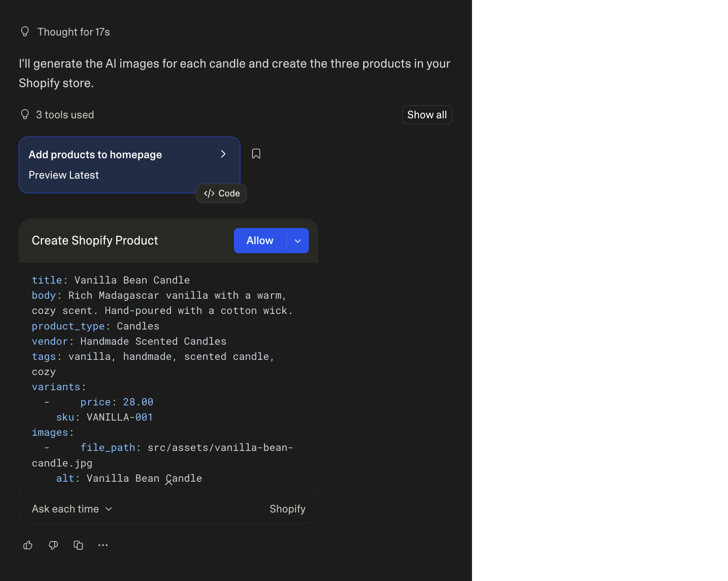Image resolution: width=728 pixels, height=581 pixels.
Task: Copy the assistant response
Action: (x=78, y=545)
